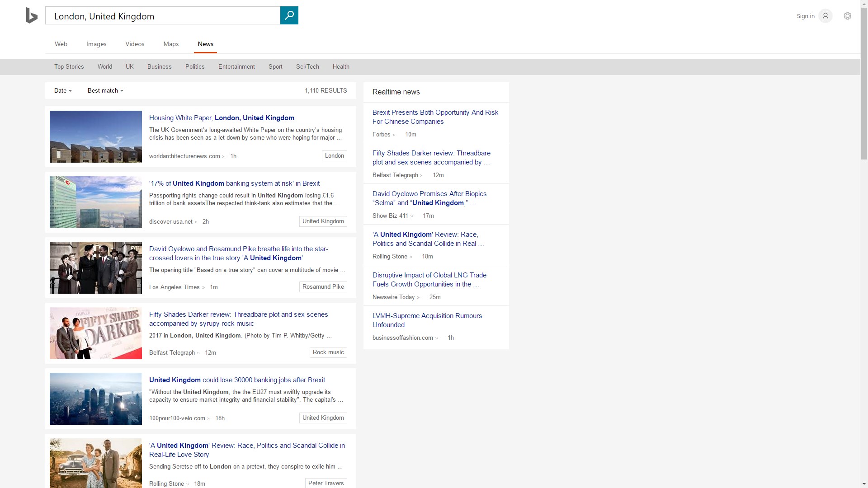Expand the Date filter dropdown
The width and height of the screenshot is (868, 488).
(x=63, y=90)
